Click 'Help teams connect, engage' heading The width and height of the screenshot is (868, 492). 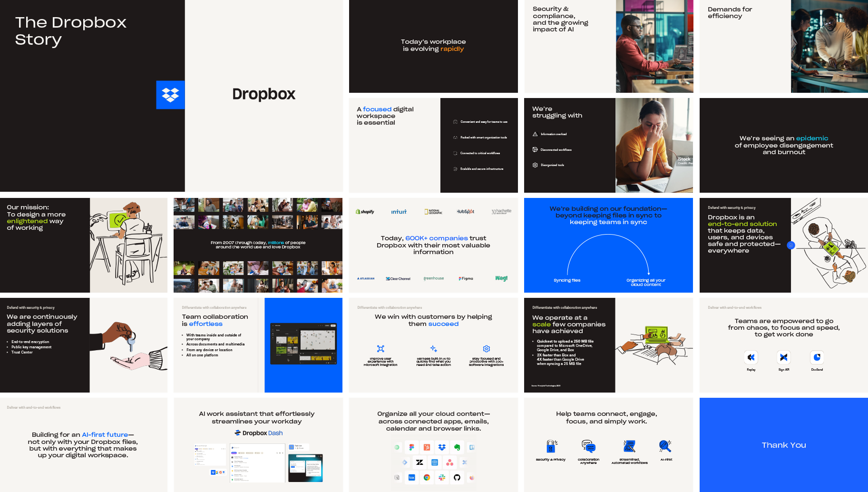tap(606, 417)
